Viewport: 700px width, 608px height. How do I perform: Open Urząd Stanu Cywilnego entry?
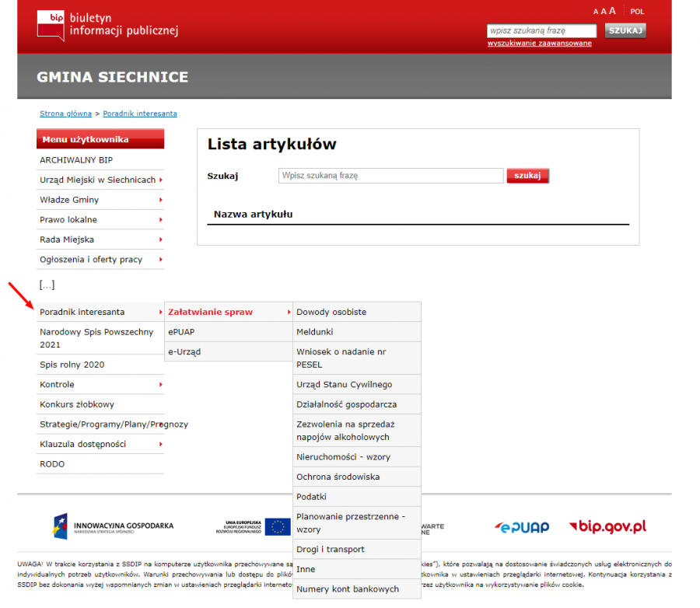pos(357,384)
